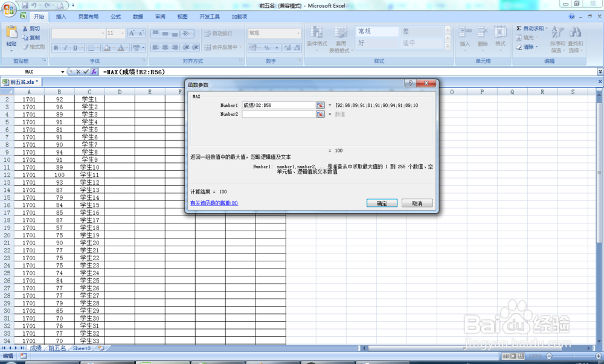Screen dimensions: 604x364
Task: Click the delete cells 删除 icon
Action: point(482,33)
